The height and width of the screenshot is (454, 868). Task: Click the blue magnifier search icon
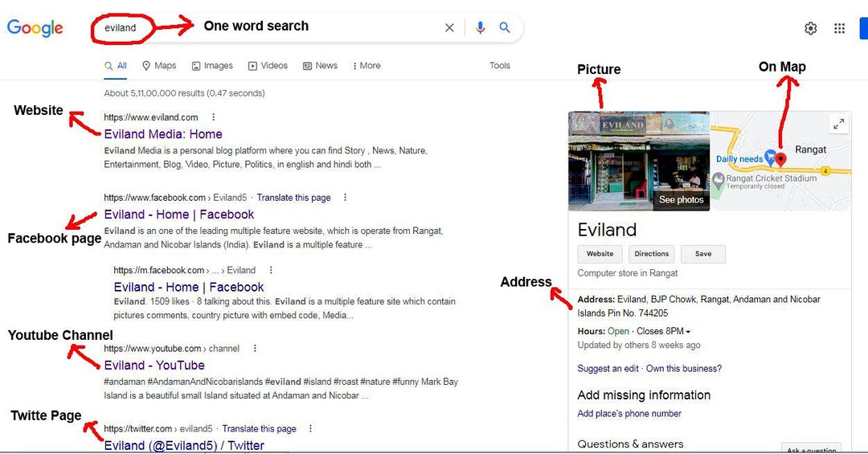pyautogui.click(x=504, y=27)
